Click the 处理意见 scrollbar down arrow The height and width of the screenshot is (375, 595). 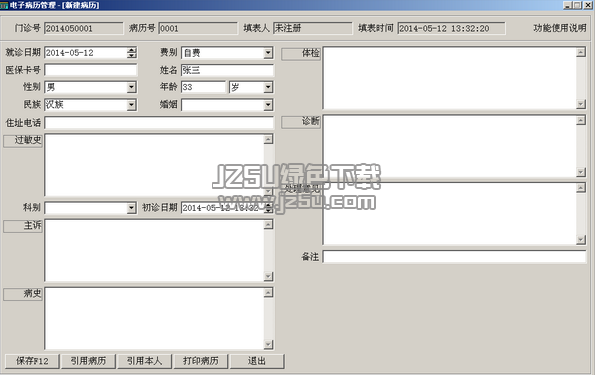pos(581,239)
